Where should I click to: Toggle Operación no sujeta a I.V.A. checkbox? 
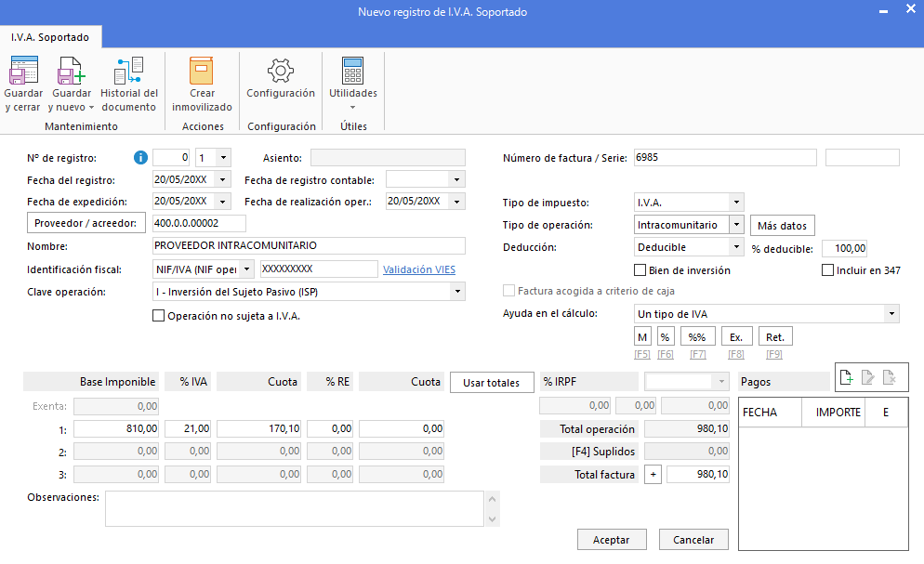(159, 316)
